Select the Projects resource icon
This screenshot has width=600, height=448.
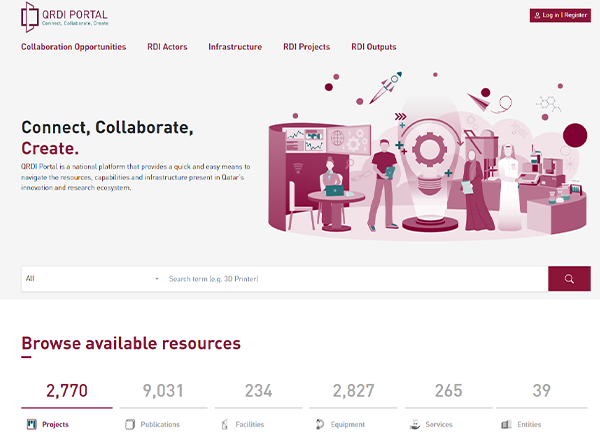click(x=32, y=424)
